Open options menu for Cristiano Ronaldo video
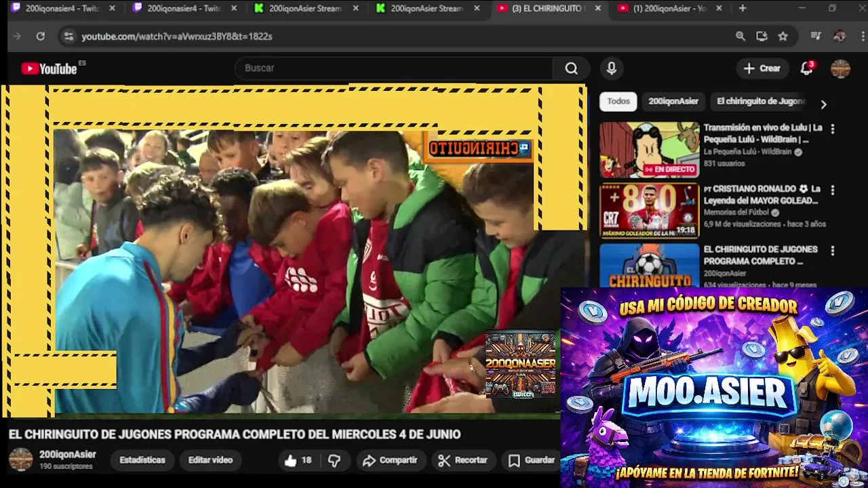This screenshot has height=488, width=868. [x=833, y=190]
